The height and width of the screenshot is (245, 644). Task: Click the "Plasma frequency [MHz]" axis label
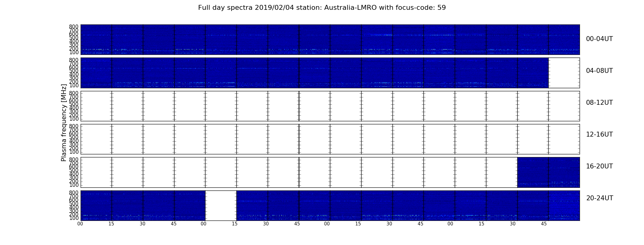pos(64,123)
